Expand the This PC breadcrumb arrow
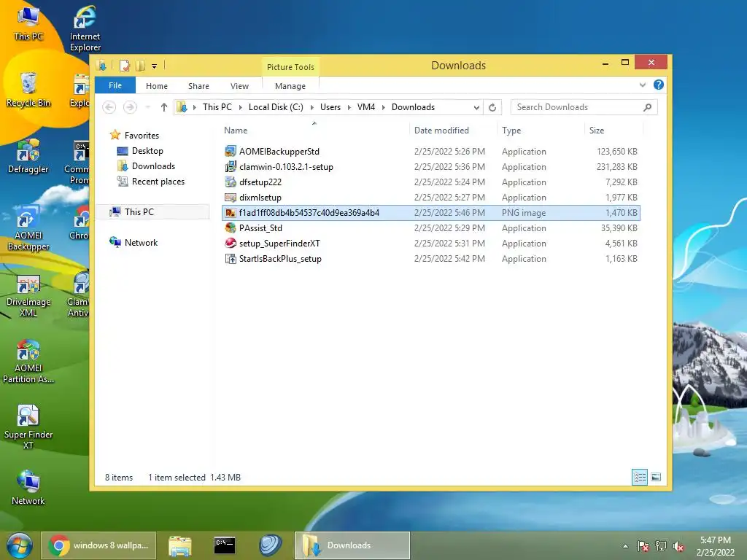The height and width of the screenshot is (560, 747). coord(241,107)
